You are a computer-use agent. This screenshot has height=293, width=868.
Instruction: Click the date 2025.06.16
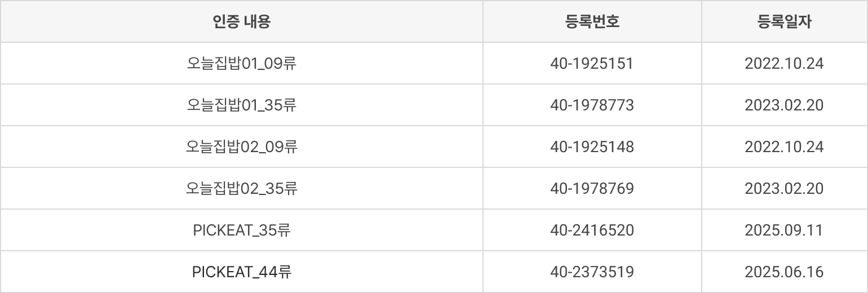784,272
